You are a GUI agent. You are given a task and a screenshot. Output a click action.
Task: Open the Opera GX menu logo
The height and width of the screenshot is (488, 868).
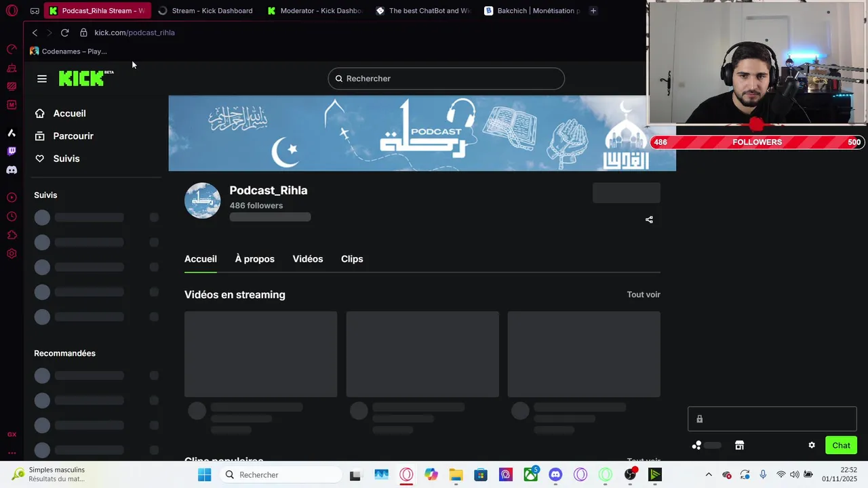click(x=12, y=11)
